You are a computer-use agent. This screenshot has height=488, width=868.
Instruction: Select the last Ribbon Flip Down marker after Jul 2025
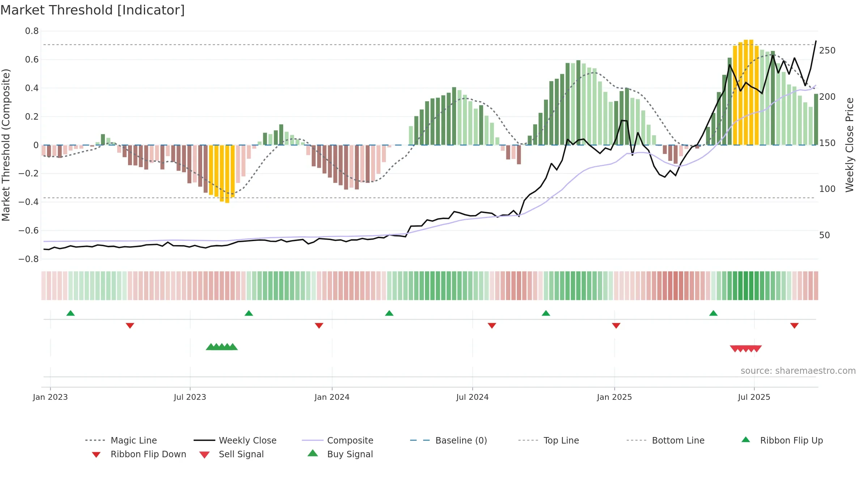point(795,326)
